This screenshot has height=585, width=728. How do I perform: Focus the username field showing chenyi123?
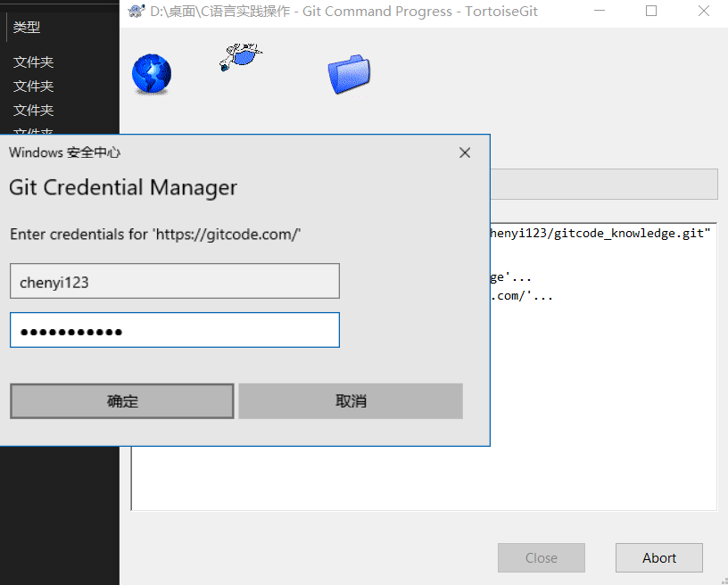click(x=175, y=281)
